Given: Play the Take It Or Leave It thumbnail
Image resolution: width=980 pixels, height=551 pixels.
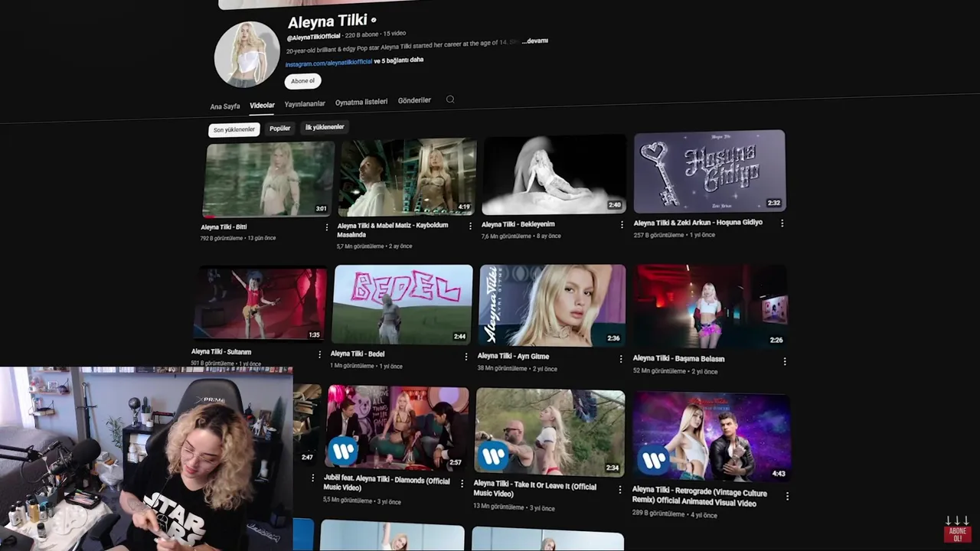Looking at the screenshot, I should pyautogui.click(x=550, y=433).
